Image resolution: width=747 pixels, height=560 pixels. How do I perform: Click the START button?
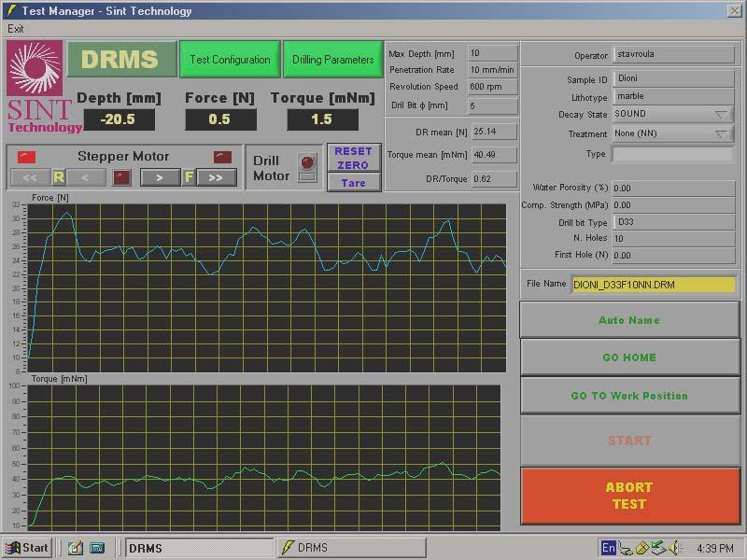(x=629, y=441)
